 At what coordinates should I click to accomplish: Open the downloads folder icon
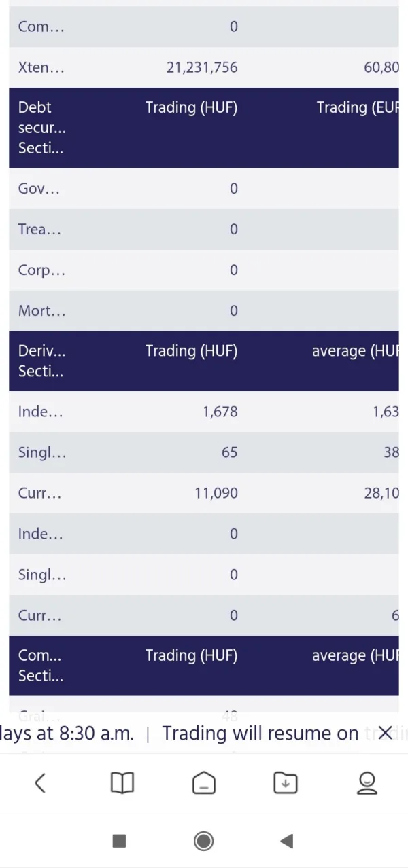[x=286, y=783]
